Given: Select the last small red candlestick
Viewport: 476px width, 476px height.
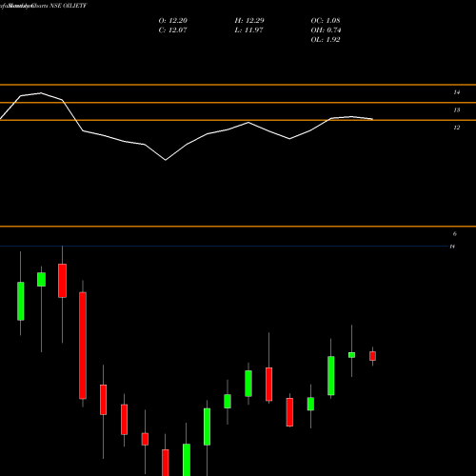Looking at the screenshot, I should [x=372, y=356].
